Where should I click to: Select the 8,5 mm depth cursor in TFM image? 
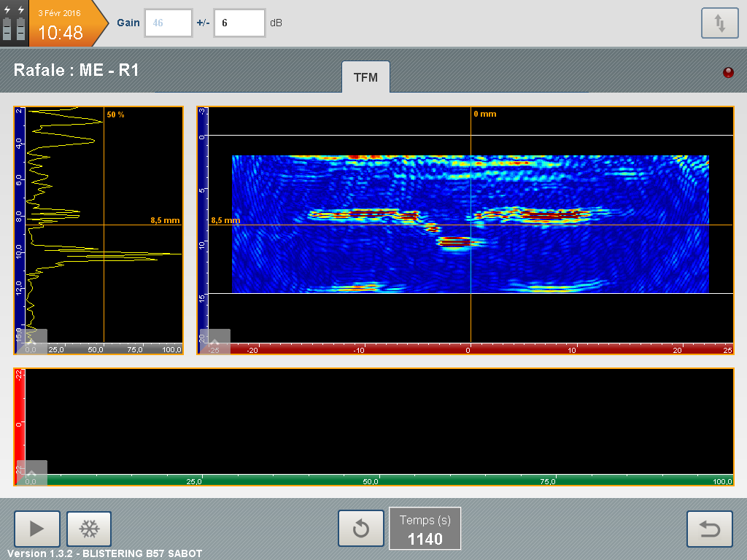tap(225, 220)
